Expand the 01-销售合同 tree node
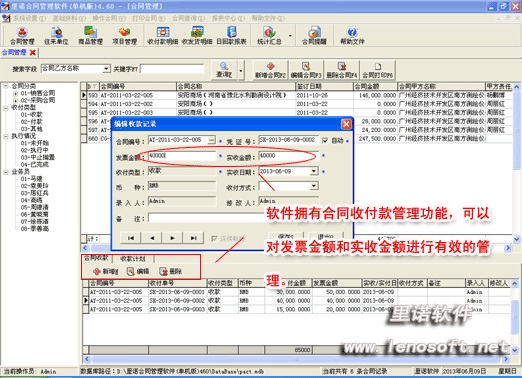Viewport: 522px width, 378px height. [x=15, y=93]
